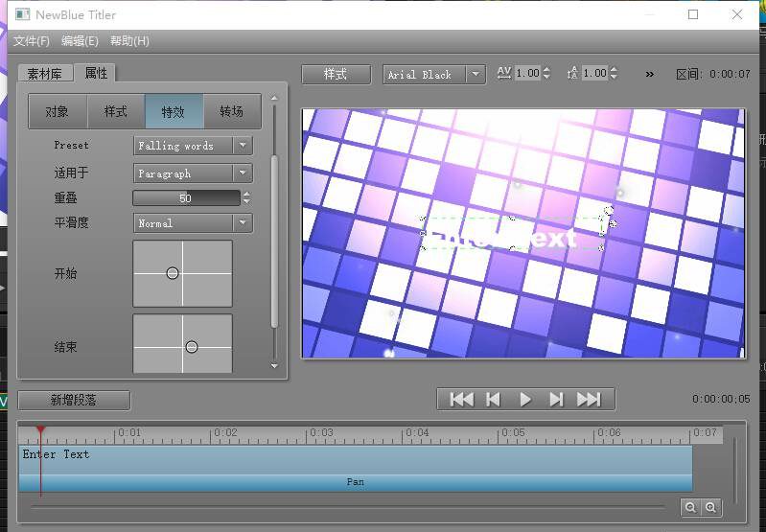Click the timeline vertical scrollbar
This screenshot has height=532, width=766.
tap(734, 471)
